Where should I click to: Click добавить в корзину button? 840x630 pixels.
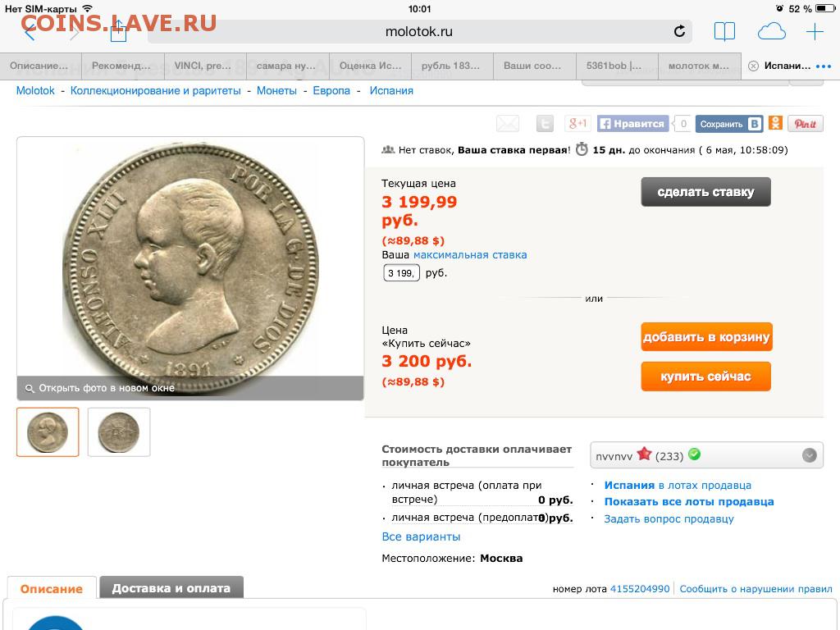click(x=706, y=337)
